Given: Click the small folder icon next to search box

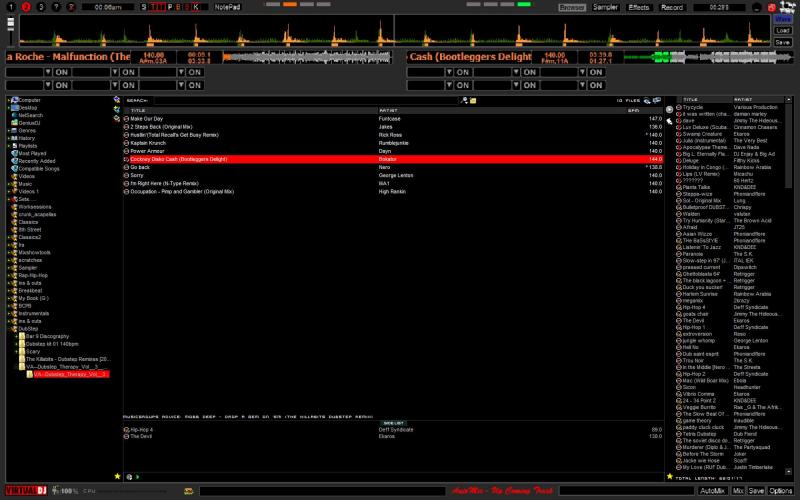Looking at the screenshot, I should (x=473, y=101).
